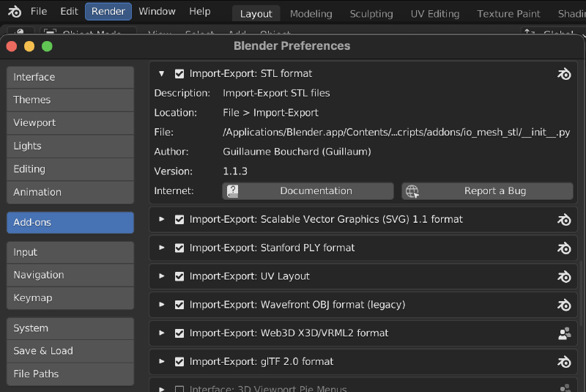
Task: Uncheck the Scalable Vector Graphics (SVG) add-on
Action: (x=179, y=219)
